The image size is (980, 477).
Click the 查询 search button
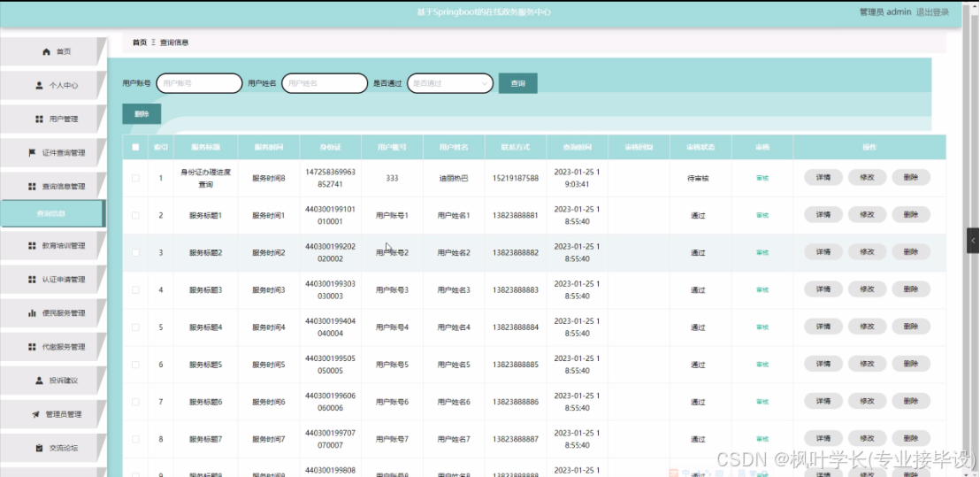pyautogui.click(x=518, y=83)
